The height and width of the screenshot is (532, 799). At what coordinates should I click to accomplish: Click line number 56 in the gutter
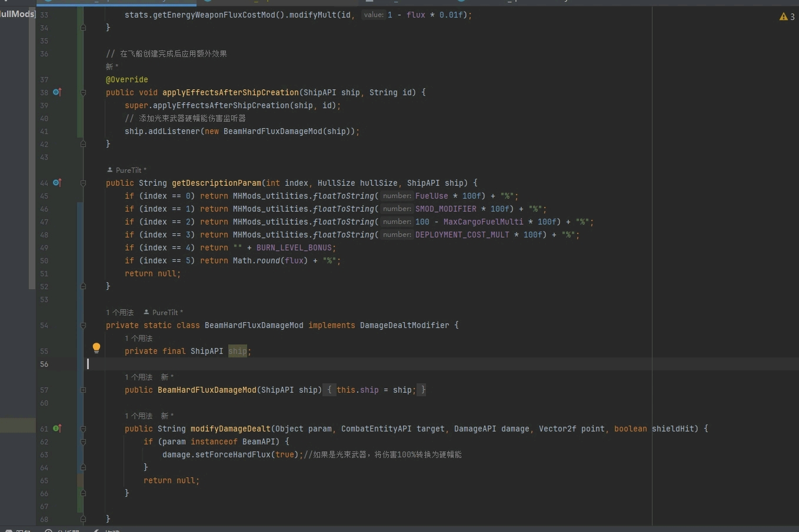point(44,364)
